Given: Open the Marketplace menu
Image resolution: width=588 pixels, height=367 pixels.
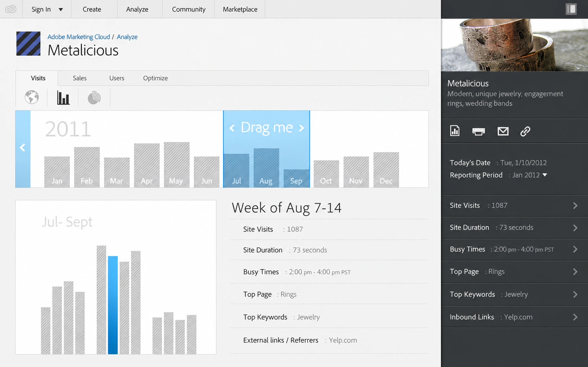Looking at the screenshot, I should click(x=240, y=9).
